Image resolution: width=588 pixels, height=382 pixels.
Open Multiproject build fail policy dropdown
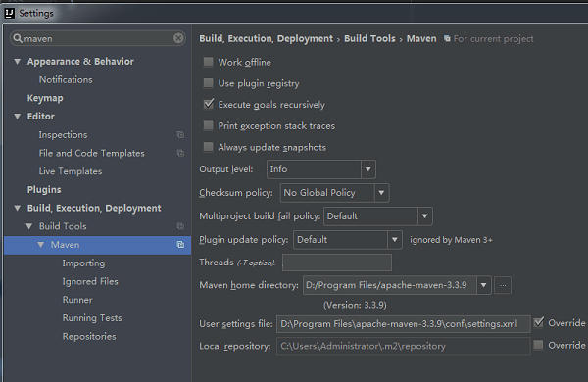click(x=425, y=216)
